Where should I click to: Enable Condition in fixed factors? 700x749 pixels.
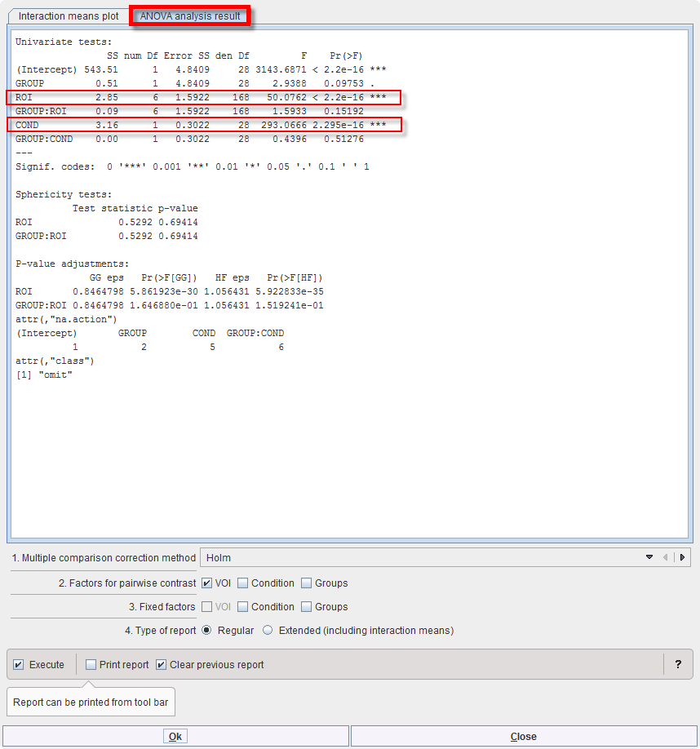tap(243, 607)
